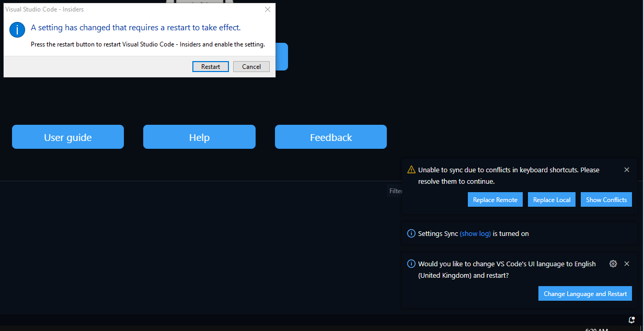Open the Settings Sync show log link

pos(475,233)
